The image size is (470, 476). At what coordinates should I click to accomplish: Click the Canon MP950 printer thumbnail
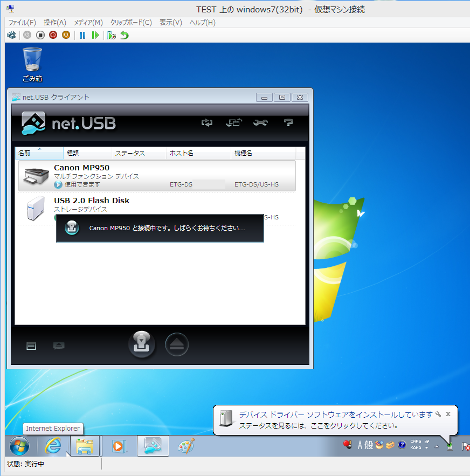[x=37, y=176]
